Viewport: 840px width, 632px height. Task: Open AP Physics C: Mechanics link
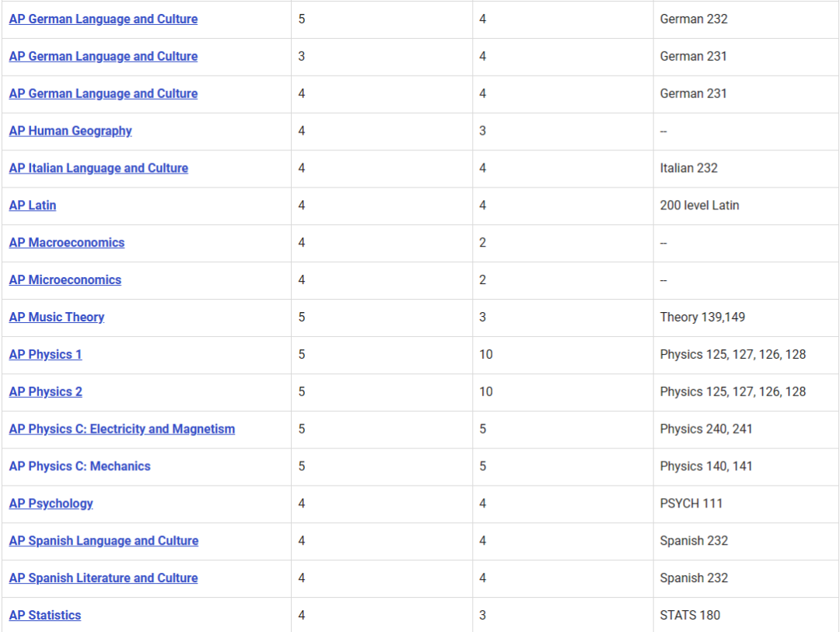[80, 467]
